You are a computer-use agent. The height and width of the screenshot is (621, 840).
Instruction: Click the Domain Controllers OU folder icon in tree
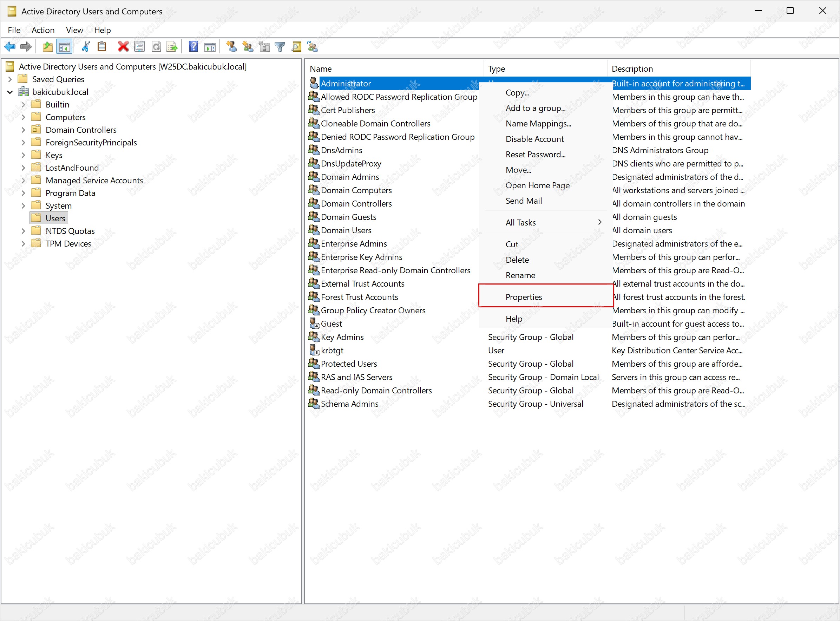36,130
